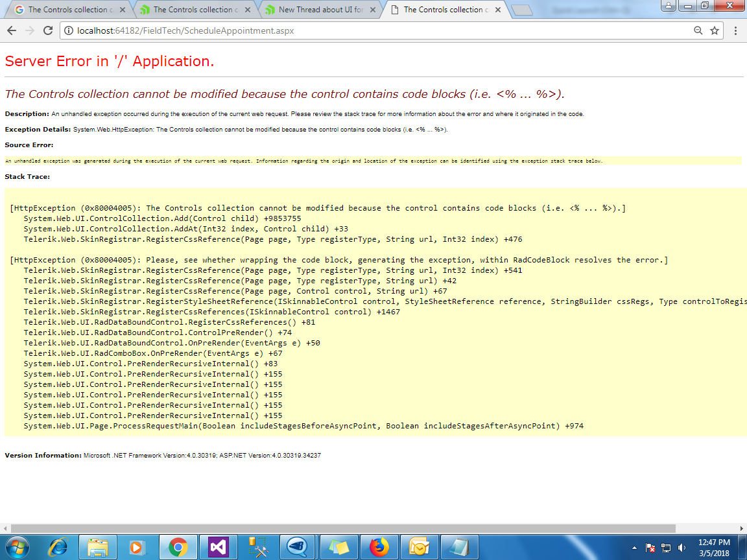The height and width of the screenshot is (560, 747).
Task: Click the 'Version Information:' line
Action: [163, 456]
